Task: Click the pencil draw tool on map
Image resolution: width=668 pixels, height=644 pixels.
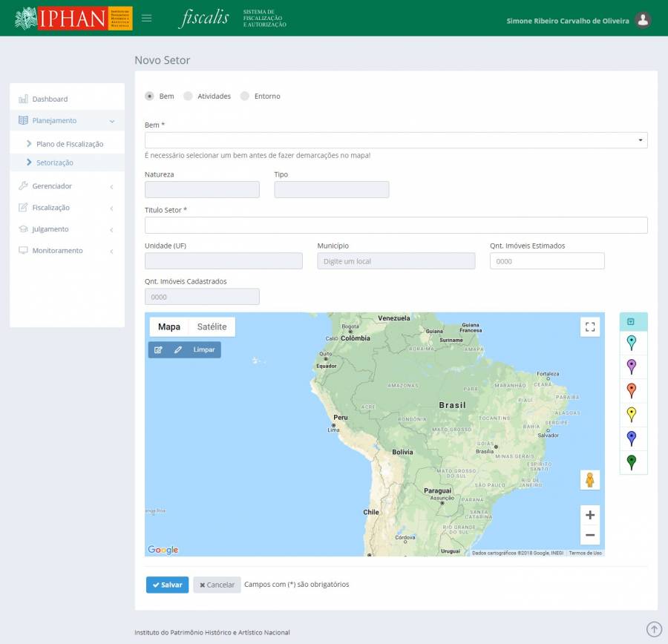Action: coord(178,349)
